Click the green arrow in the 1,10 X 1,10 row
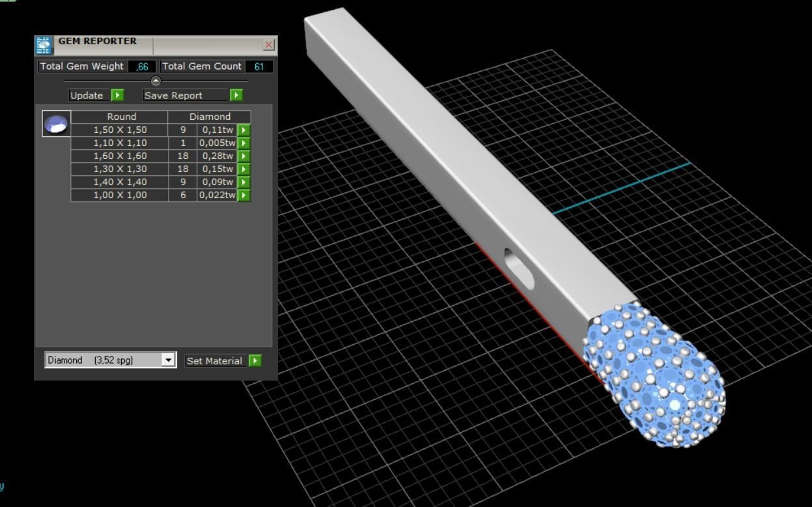812x507 pixels. [244, 143]
